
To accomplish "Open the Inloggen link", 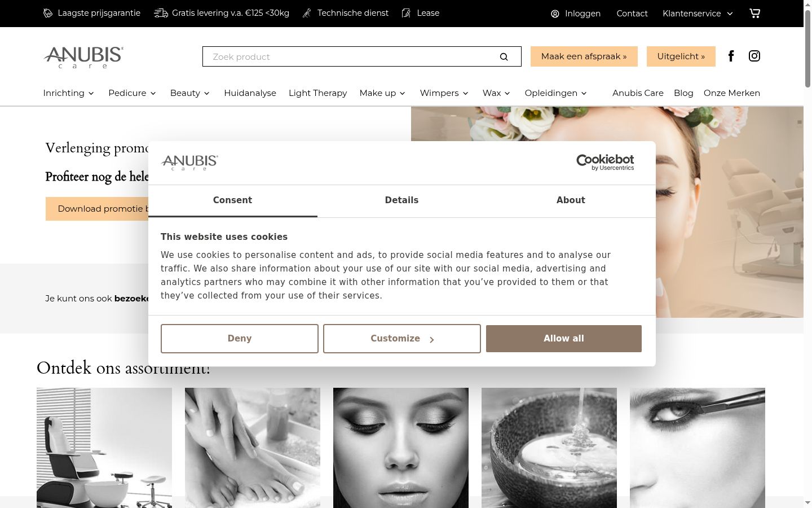I will click(582, 14).
